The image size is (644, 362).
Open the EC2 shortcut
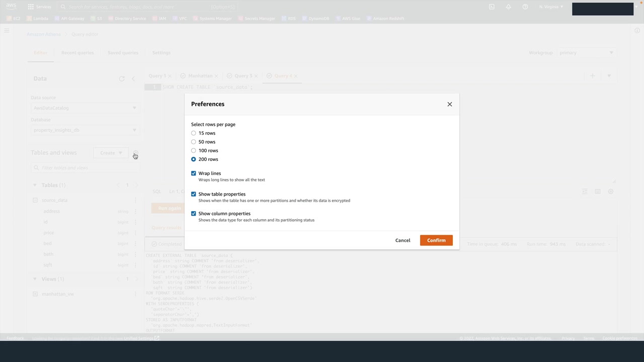tap(13, 19)
